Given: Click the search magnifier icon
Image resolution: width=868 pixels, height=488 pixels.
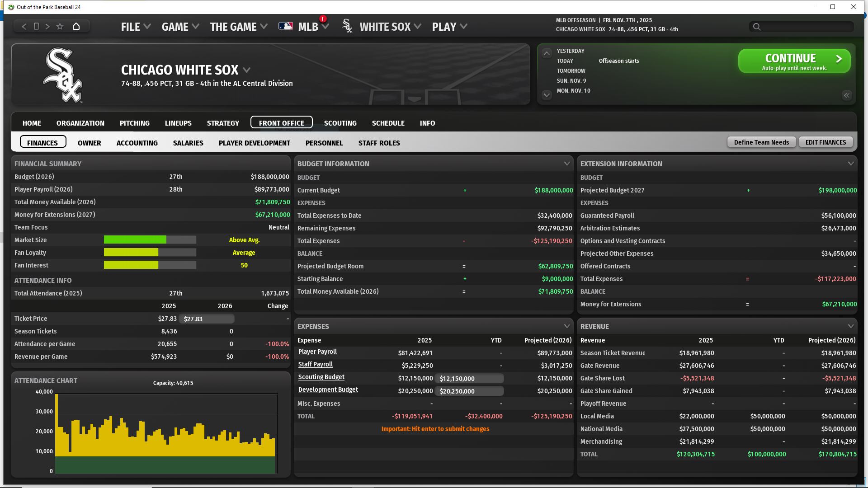Looking at the screenshot, I should (756, 27).
